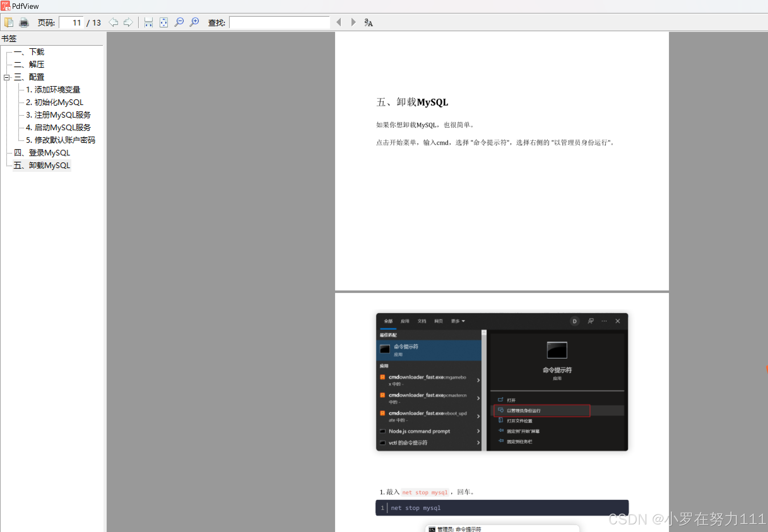Click the open file icon

(9, 22)
